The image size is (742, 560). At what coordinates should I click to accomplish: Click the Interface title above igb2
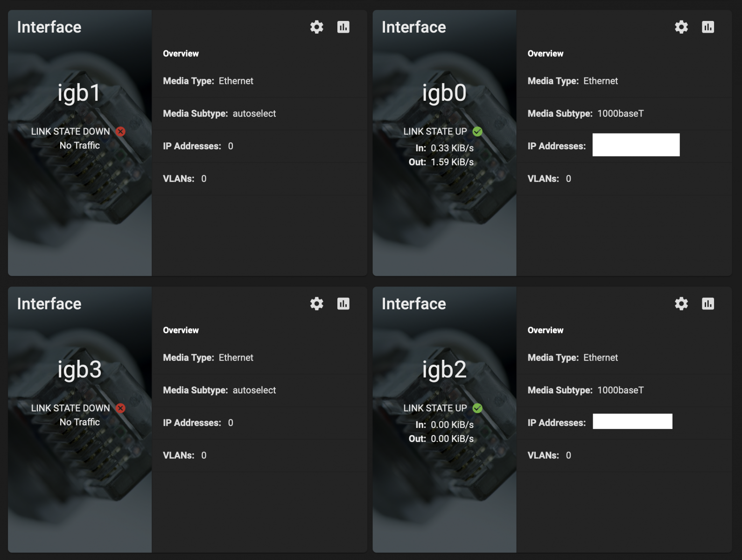point(413,304)
